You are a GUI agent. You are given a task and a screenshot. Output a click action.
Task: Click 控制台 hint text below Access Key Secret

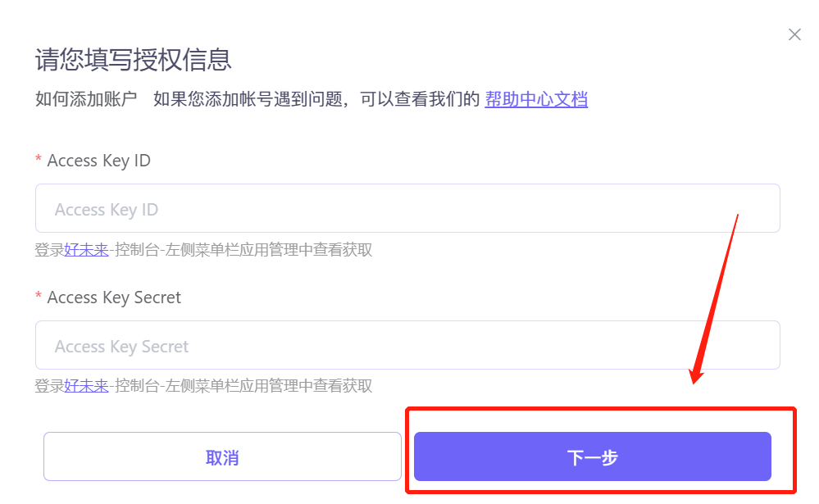pyautogui.click(x=137, y=385)
